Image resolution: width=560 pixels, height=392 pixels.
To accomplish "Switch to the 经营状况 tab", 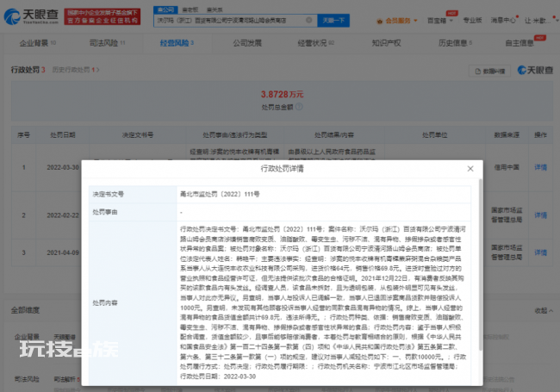I will (316, 43).
